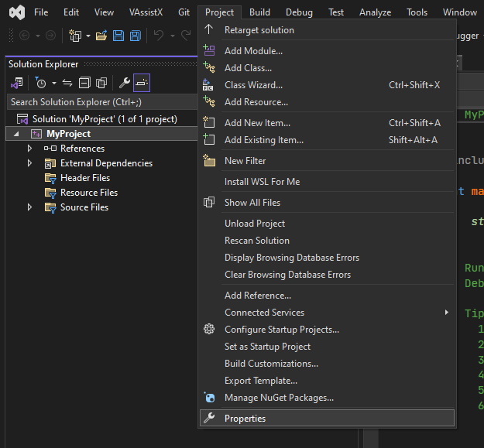This screenshot has width=484, height=448.
Task: Click the Undo arrow icon
Action: [159, 36]
